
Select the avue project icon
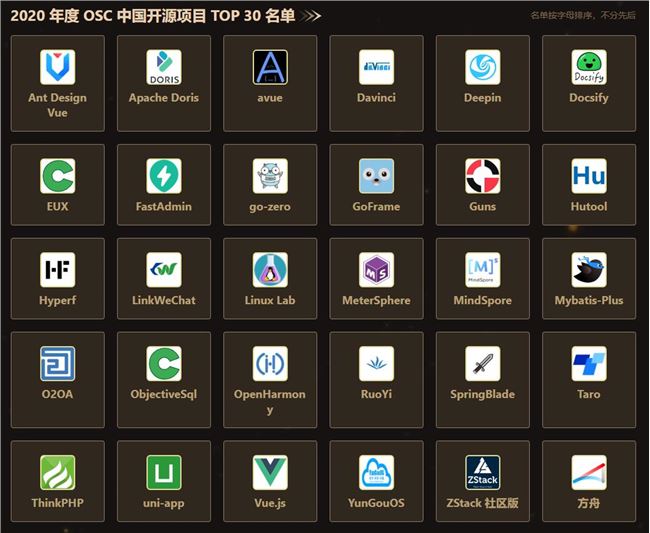(x=270, y=67)
